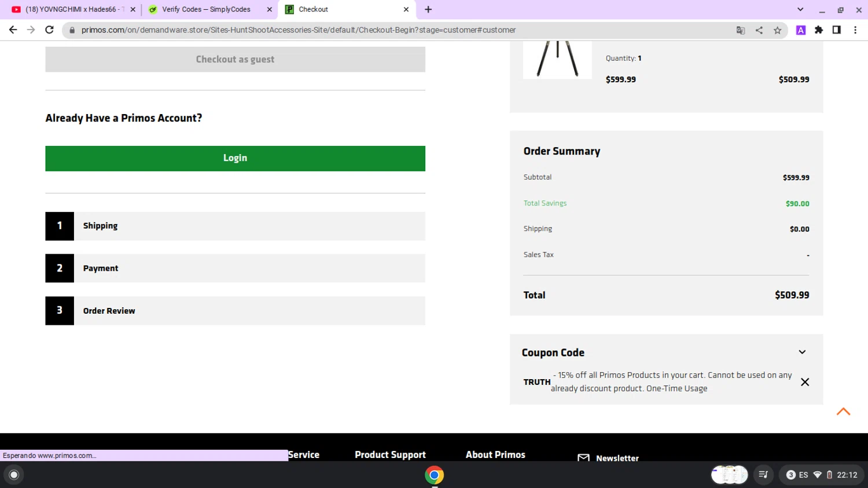Click Chrome icon in the shelf
Image resolution: width=868 pixels, height=488 pixels.
coord(435,475)
